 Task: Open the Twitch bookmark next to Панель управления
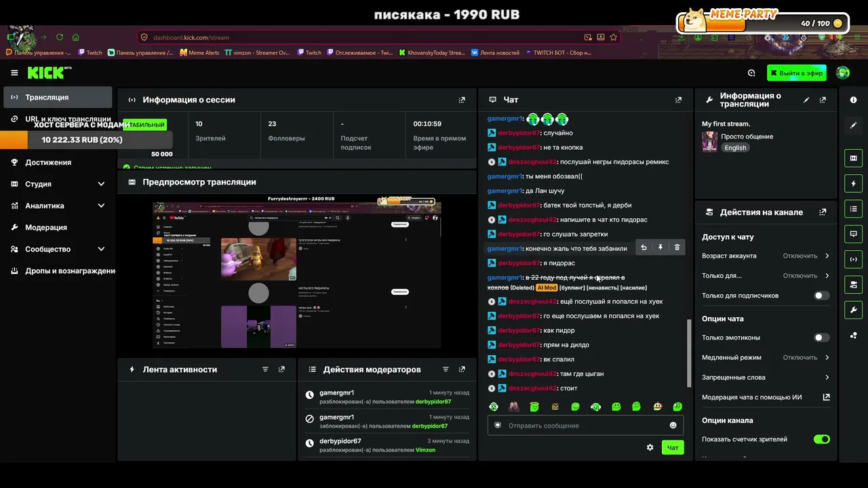[90, 52]
